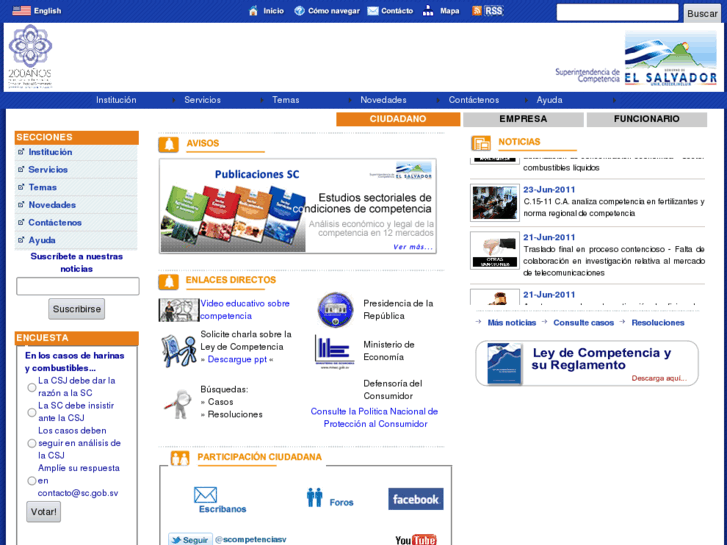Select 'La CSJ debe dar la razón' option
Screen dimensions: 727x545
pos(32,387)
